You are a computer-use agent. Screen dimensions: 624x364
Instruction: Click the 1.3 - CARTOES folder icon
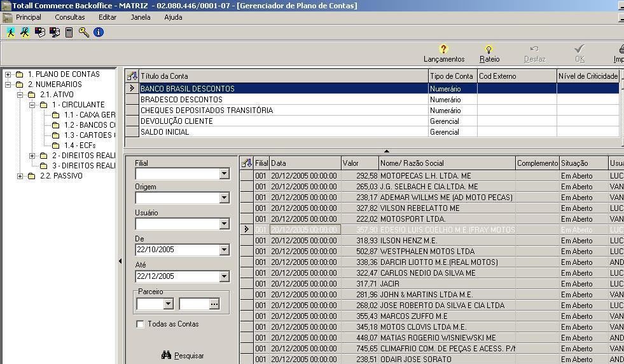tap(56, 135)
